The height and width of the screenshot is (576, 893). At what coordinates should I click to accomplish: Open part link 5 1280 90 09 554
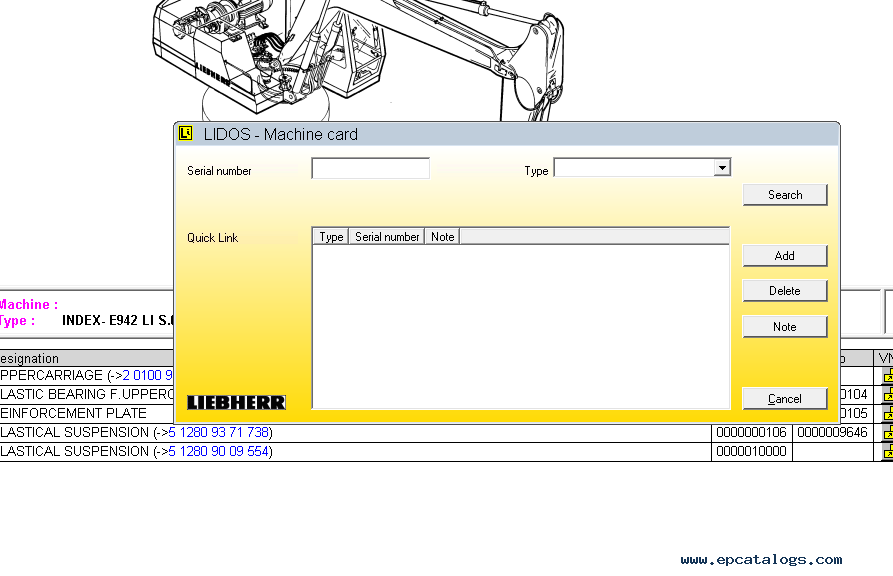(219, 451)
